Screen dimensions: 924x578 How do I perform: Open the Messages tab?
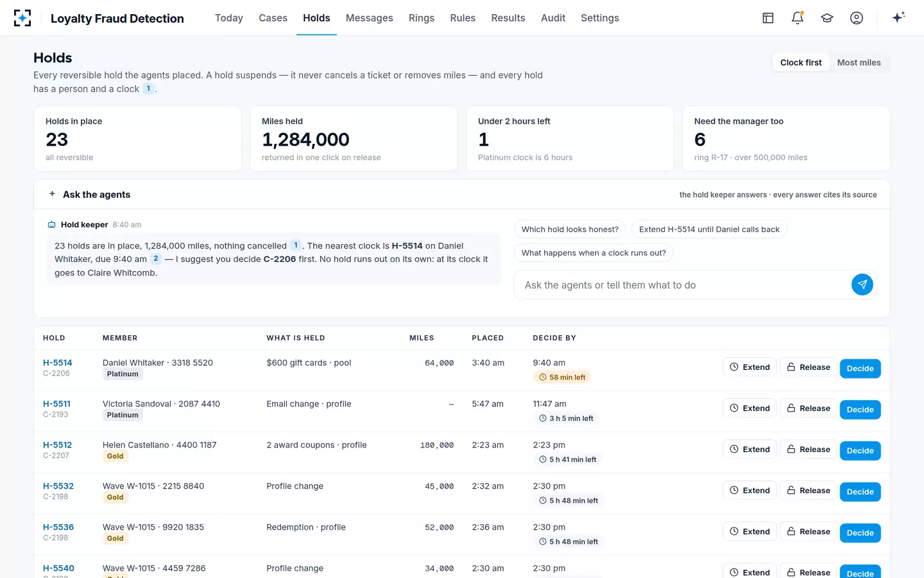(369, 18)
